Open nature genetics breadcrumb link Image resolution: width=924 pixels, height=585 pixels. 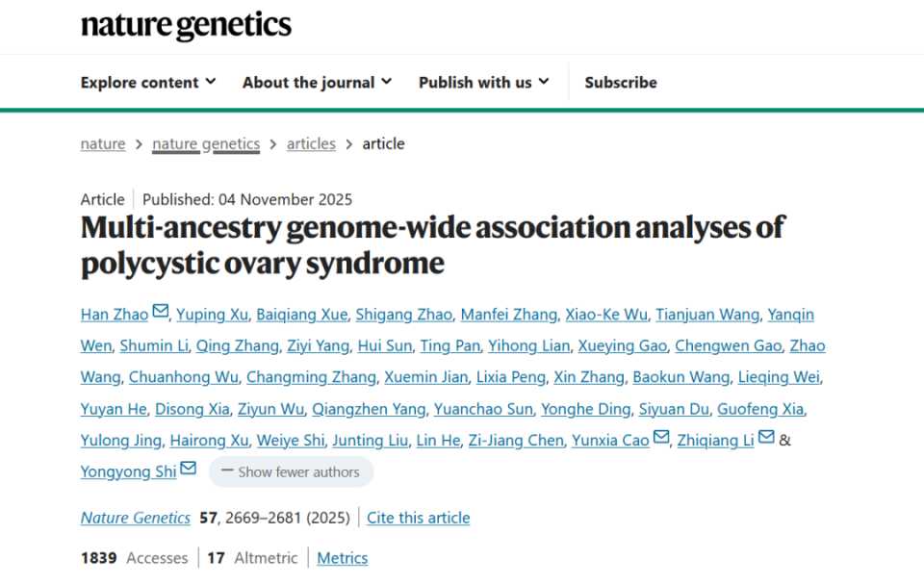coord(206,144)
